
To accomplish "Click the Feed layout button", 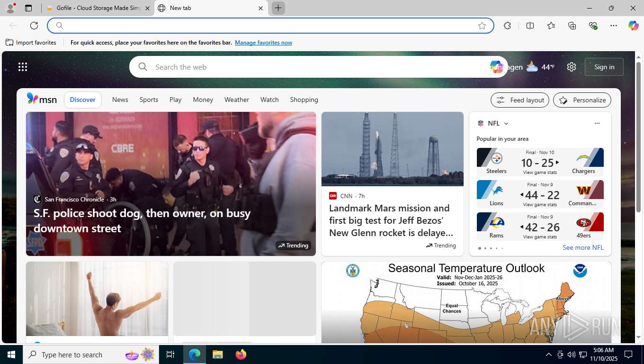I will pyautogui.click(x=520, y=100).
